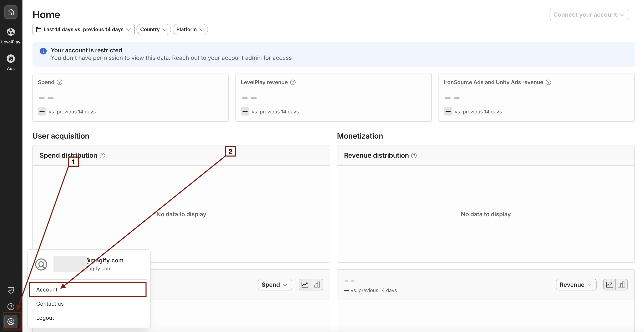
Task: Open the Revenue metric selector
Action: 576,285
